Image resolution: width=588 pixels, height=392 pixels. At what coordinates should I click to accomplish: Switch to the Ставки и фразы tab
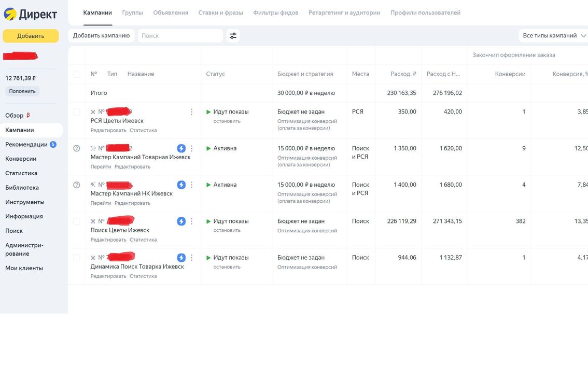(x=220, y=12)
